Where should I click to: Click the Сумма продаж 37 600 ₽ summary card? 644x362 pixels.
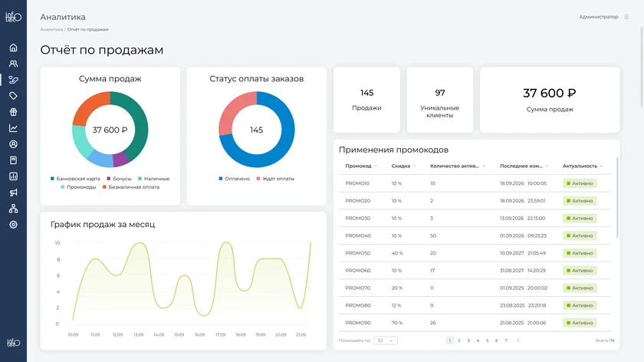click(x=550, y=100)
